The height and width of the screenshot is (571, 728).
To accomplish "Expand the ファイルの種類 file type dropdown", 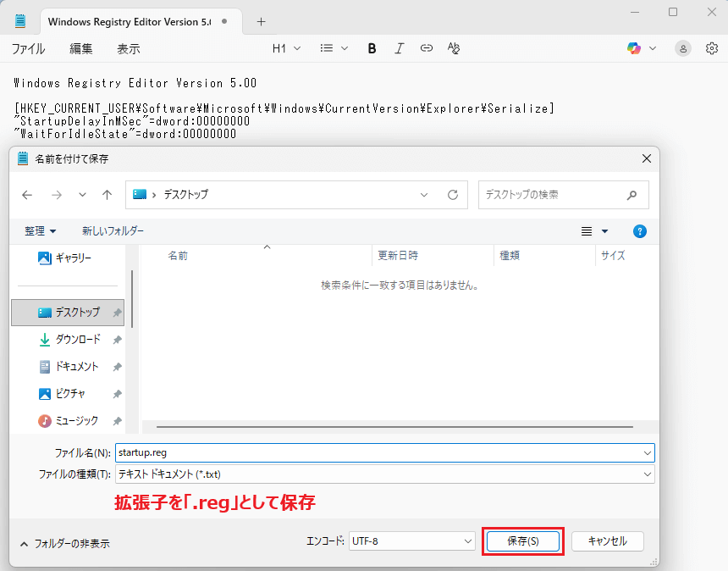I will point(648,474).
